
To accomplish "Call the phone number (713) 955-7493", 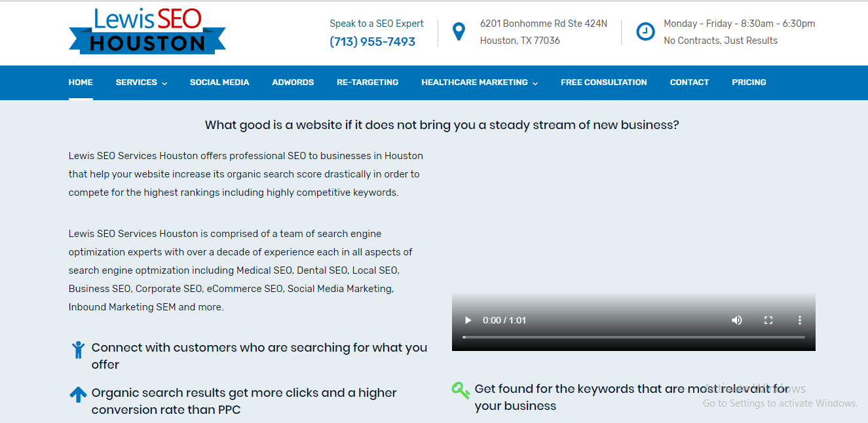I will coord(373,42).
